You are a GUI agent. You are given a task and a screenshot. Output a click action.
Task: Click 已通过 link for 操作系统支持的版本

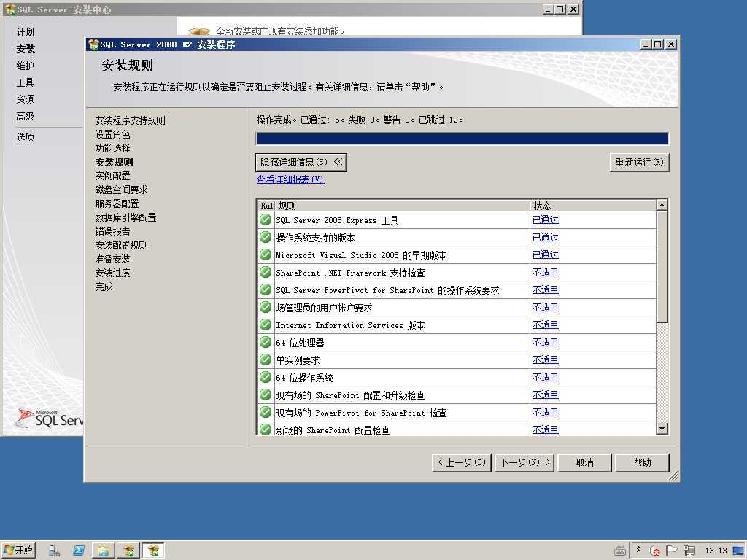[x=545, y=237]
